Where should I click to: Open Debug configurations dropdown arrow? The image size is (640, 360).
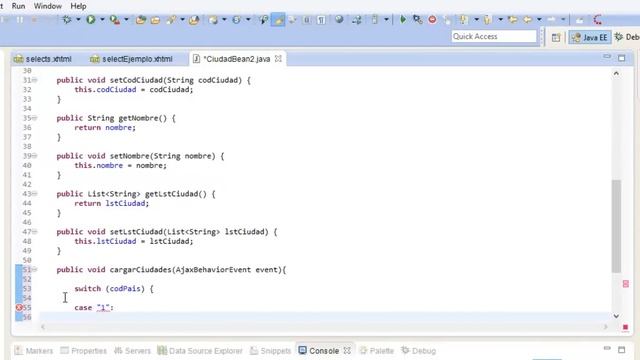coord(78,20)
